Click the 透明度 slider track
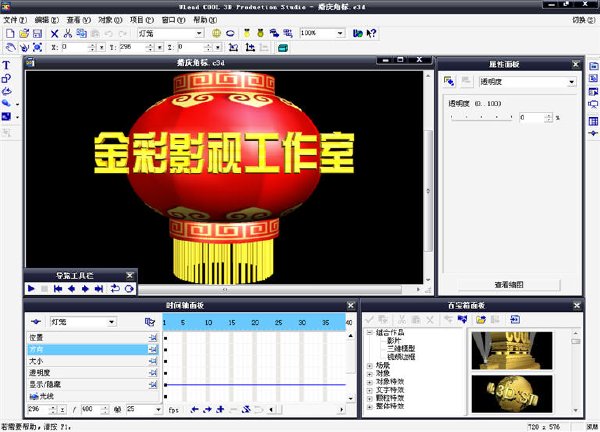 point(482,117)
